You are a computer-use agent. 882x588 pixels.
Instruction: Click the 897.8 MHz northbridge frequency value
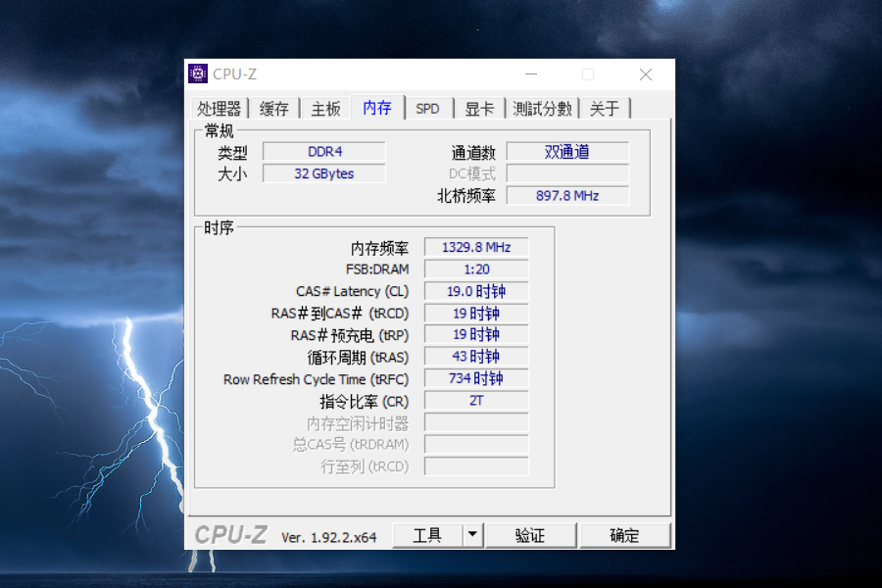click(567, 195)
